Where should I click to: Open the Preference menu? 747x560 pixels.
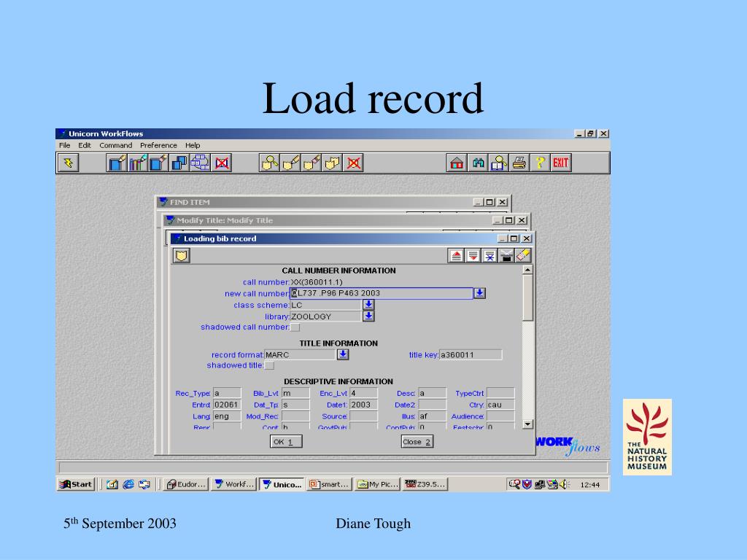158,145
